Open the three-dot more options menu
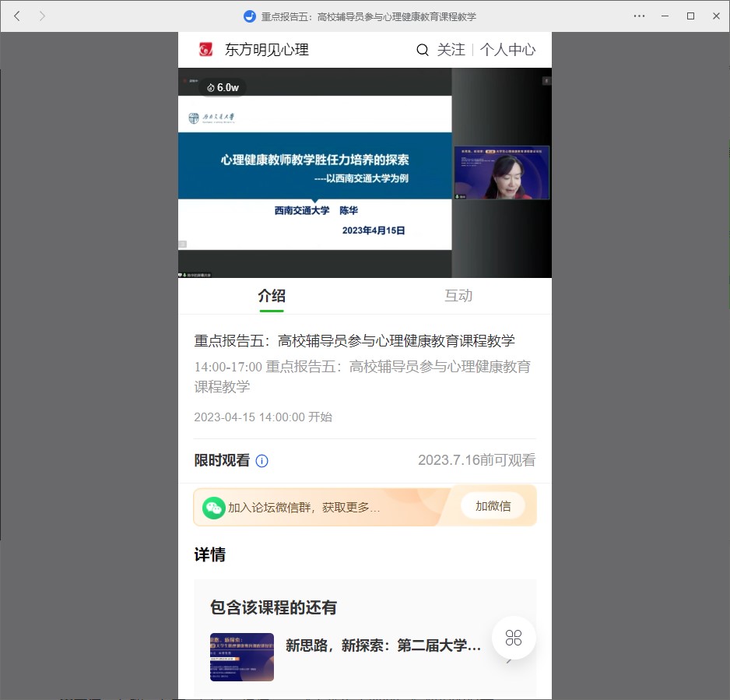The height and width of the screenshot is (700, 730). click(x=639, y=16)
